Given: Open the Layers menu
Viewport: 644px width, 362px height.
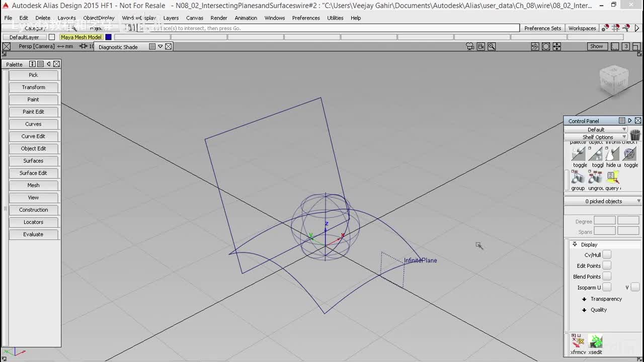Looking at the screenshot, I should 171,18.
